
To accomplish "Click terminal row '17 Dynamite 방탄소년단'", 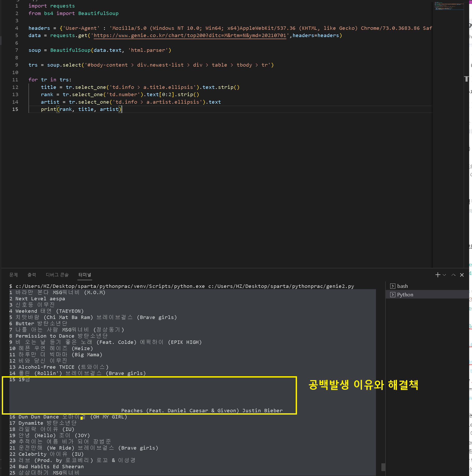I will click(x=43, y=423).
